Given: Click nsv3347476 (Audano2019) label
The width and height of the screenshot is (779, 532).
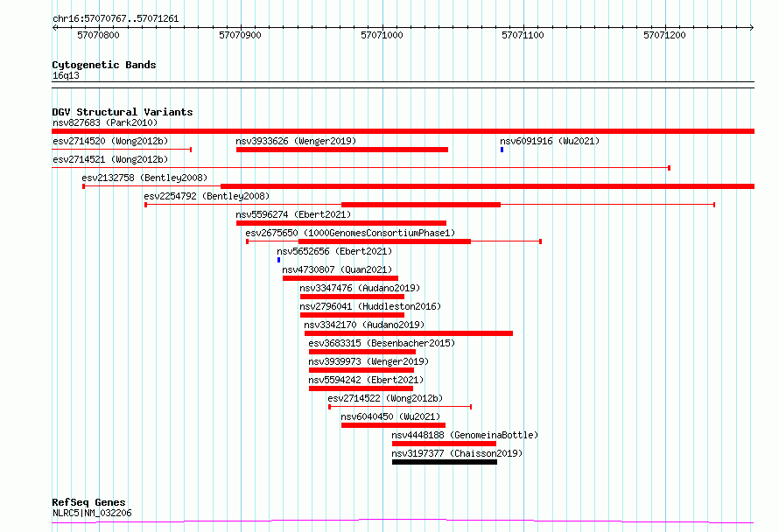Looking at the screenshot, I should coord(360,288).
